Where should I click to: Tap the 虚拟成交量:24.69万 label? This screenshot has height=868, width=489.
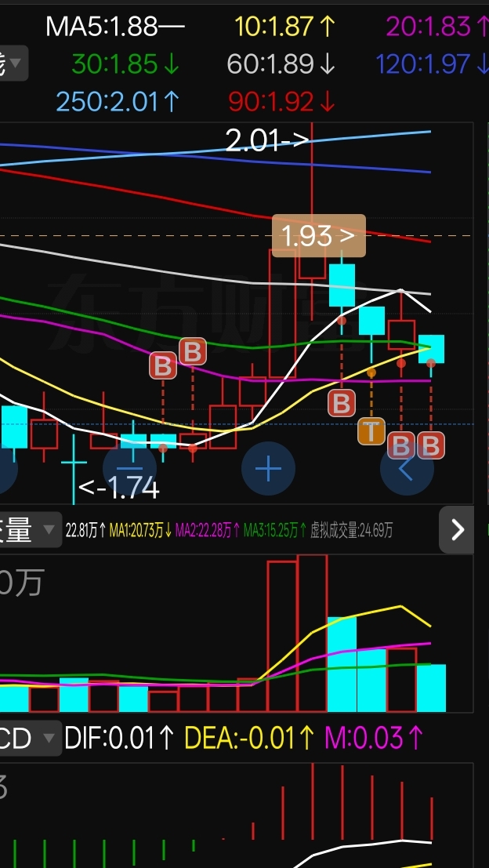(x=352, y=531)
